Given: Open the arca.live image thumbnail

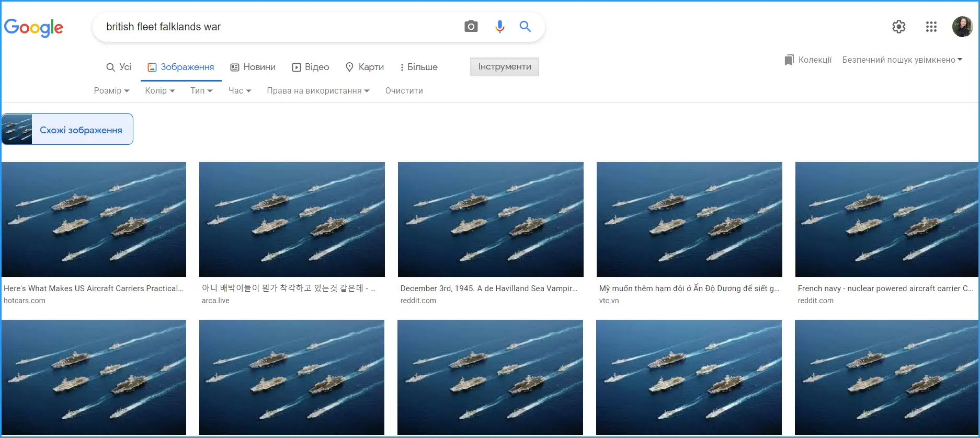Looking at the screenshot, I should (x=292, y=220).
